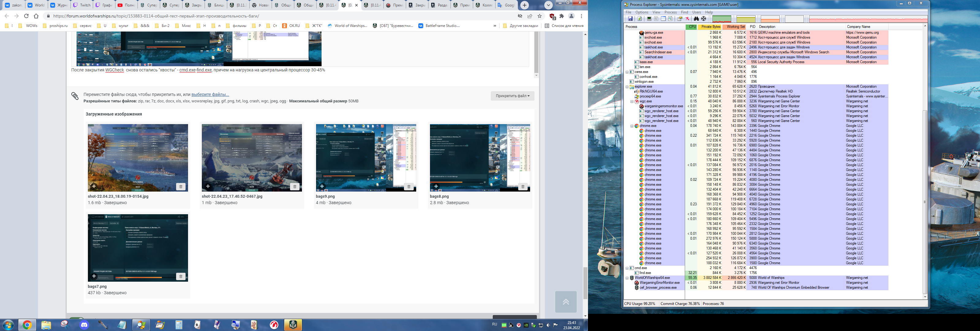Click the выберите файлы link
The image size is (980, 331).
click(210, 94)
